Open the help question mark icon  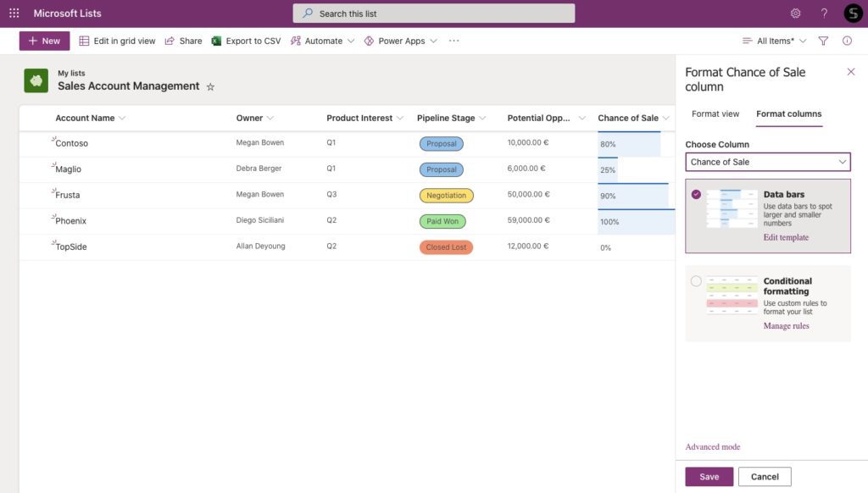(824, 14)
